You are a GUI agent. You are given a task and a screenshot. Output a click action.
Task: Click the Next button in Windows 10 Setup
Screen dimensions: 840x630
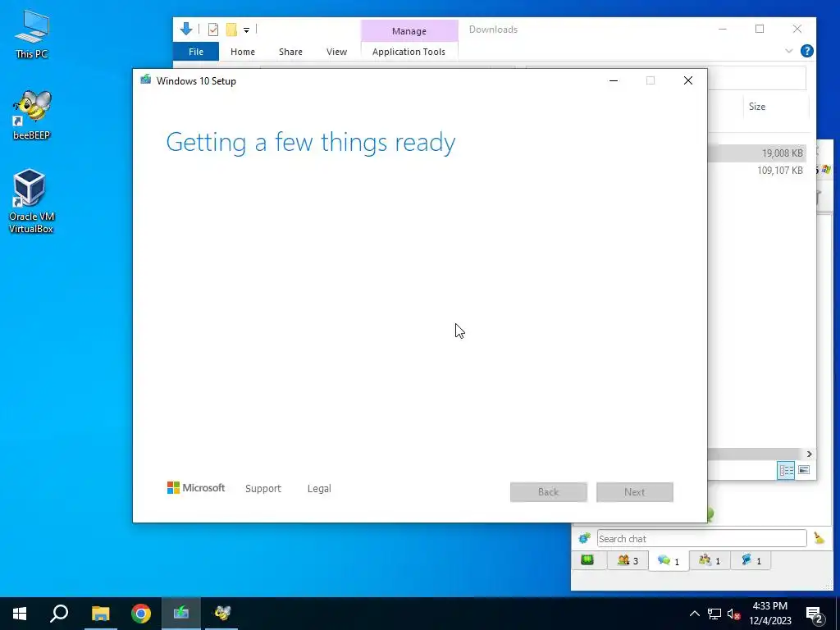(x=635, y=492)
